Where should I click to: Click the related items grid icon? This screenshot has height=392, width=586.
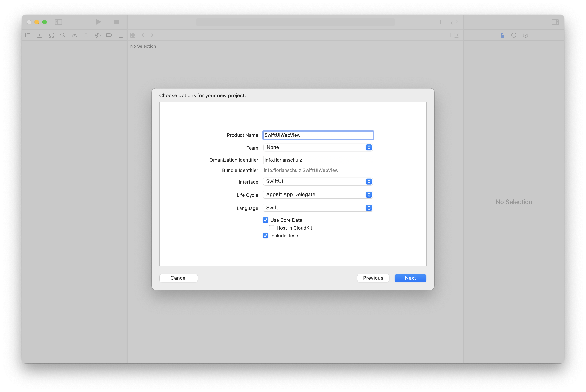tap(133, 35)
